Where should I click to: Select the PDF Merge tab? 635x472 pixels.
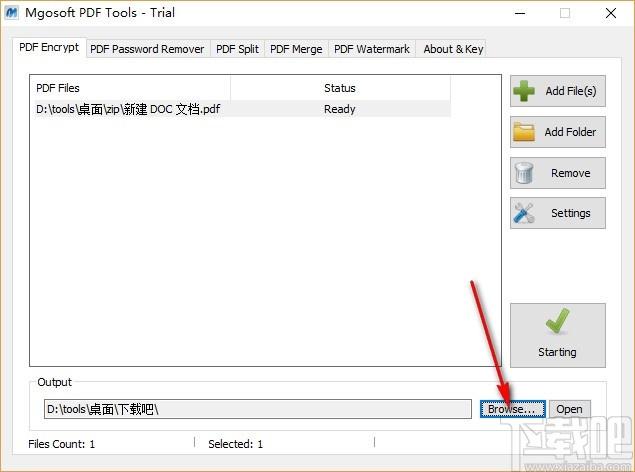(296, 49)
